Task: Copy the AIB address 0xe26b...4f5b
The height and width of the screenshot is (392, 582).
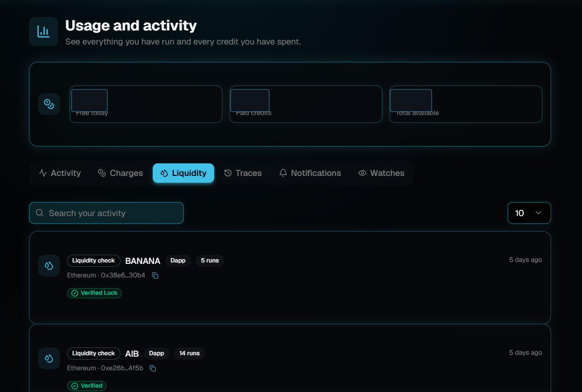Action: tap(153, 368)
